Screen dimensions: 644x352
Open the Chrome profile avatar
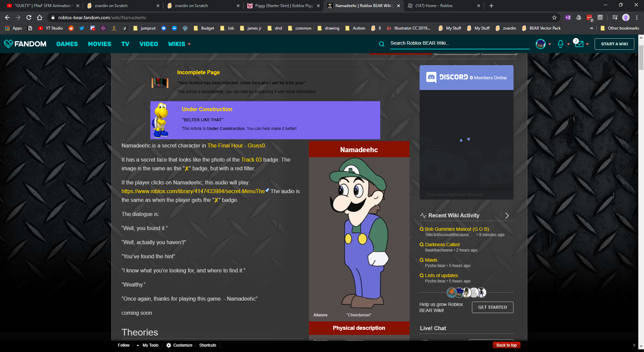point(626,17)
